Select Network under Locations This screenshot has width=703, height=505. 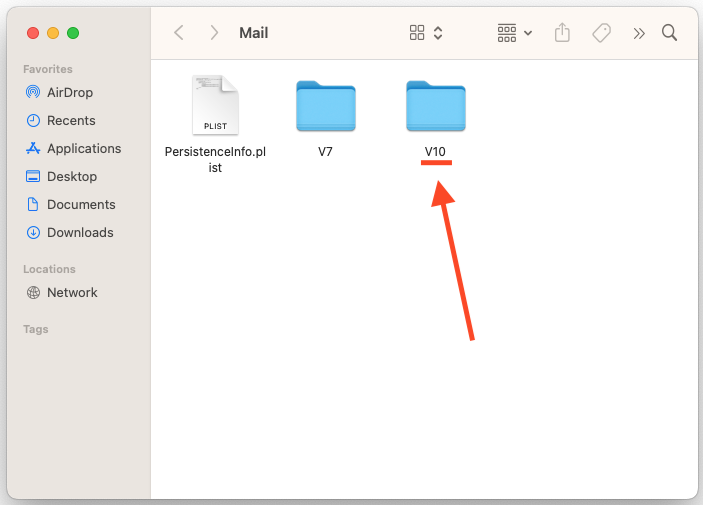click(72, 292)
